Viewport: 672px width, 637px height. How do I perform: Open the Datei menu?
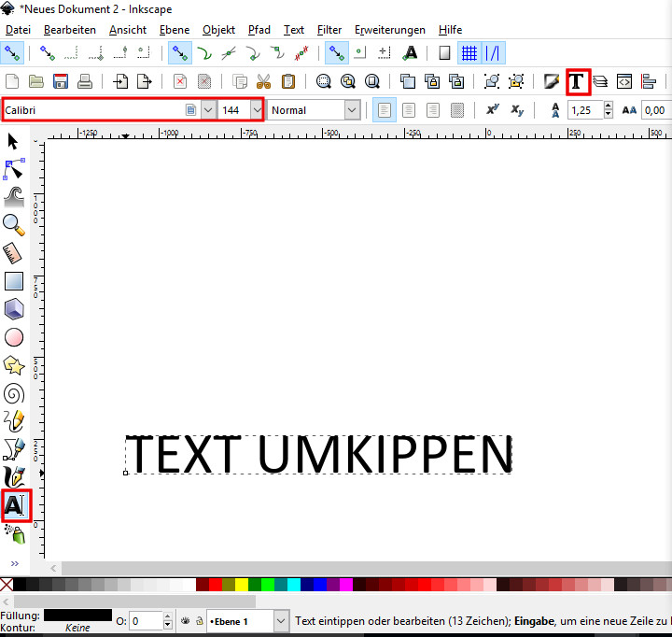pyautogui.click(x=18, y=30)
